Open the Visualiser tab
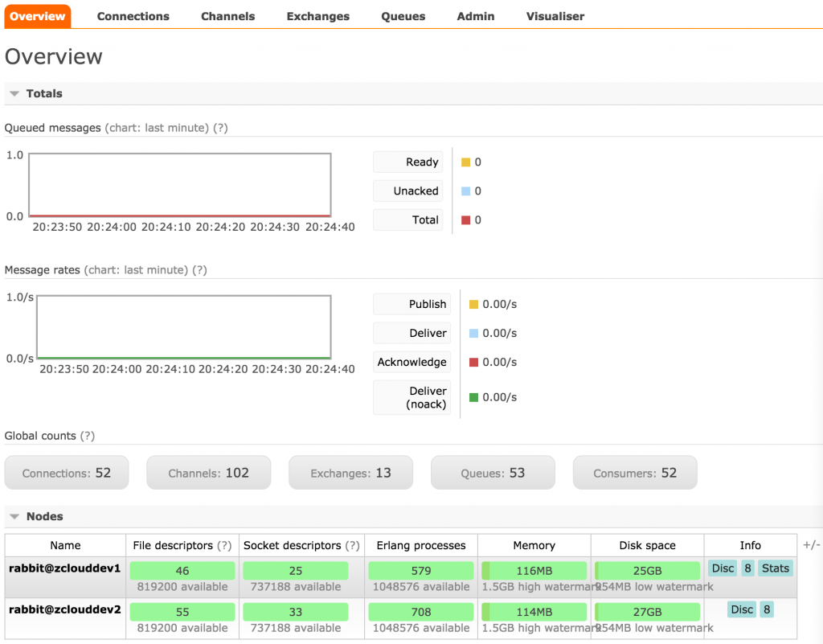The image size is (823, 644). click(555, 16)
